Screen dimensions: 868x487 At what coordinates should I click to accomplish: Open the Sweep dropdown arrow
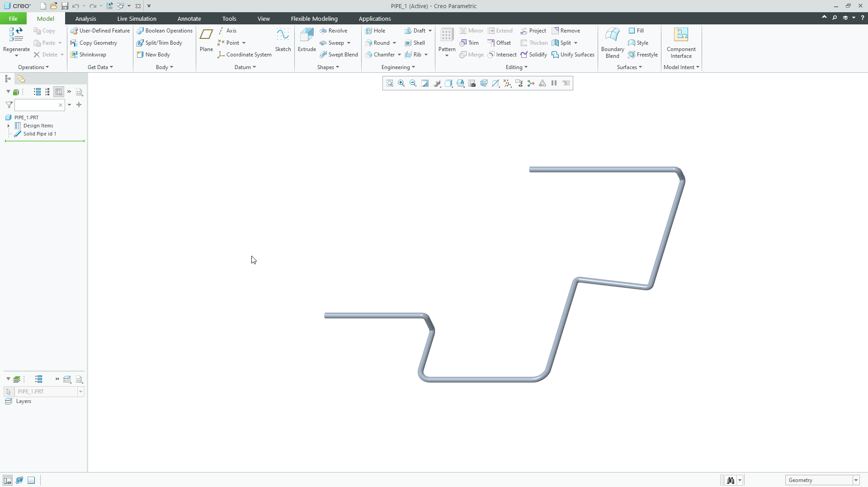[x=349, y=43]
